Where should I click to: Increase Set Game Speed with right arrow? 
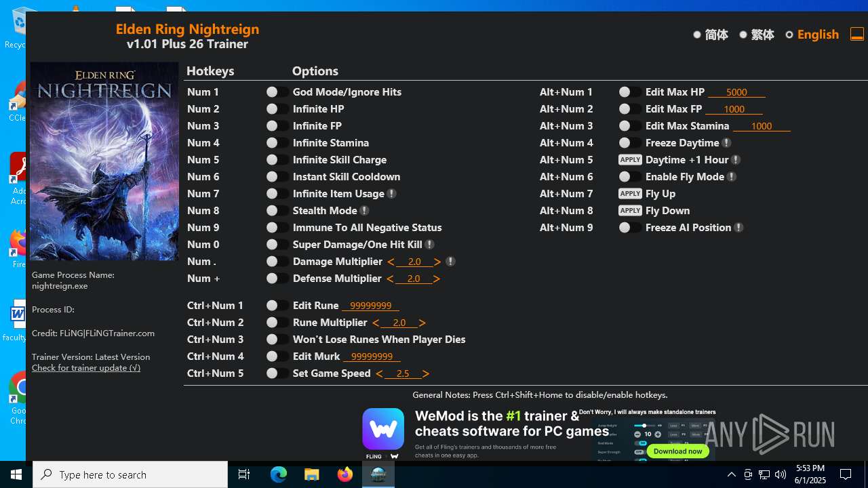coord(426,373)
